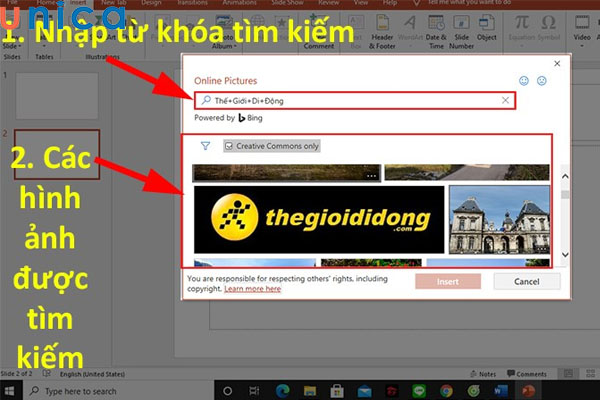Image resolution: width=600 pixels, height=400 pixels.
Task: Open the Design ribbon tab
Action: (151, 3)
